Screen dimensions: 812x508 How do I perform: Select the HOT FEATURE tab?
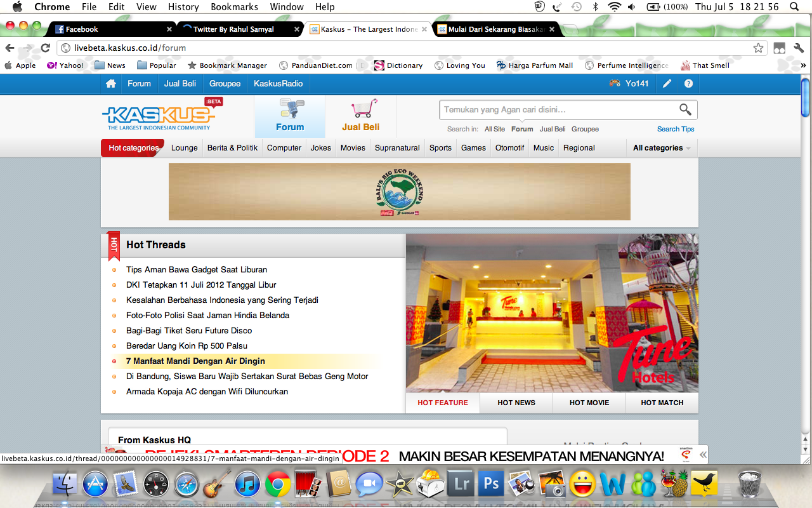pyautogui.click(x=443, y=403)
